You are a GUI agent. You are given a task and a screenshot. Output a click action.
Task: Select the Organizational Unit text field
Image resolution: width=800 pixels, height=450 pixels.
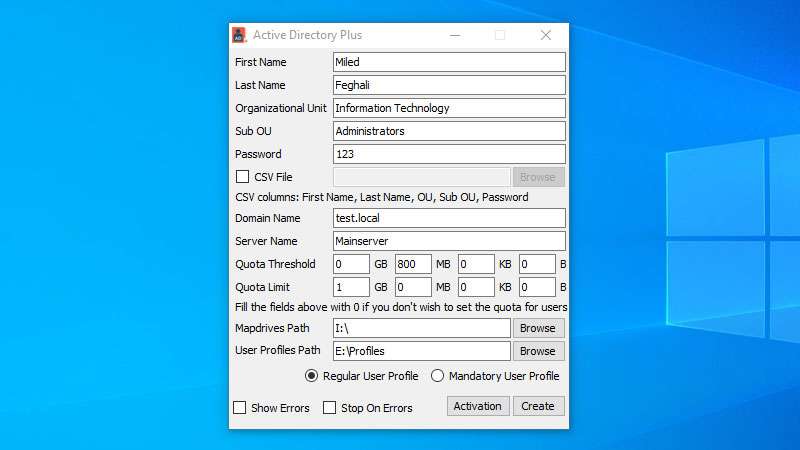coord(449,108)
